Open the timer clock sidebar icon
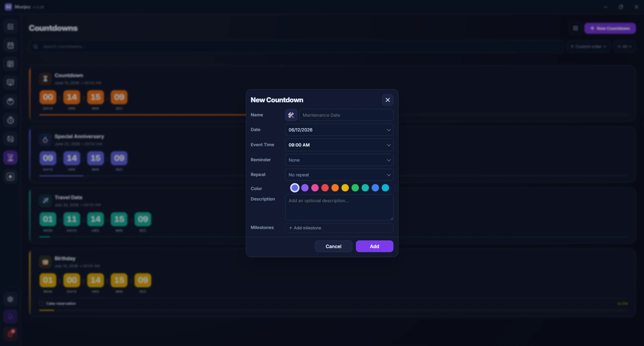The width and height of the screenshot is (644, 346). pos(10,120)
